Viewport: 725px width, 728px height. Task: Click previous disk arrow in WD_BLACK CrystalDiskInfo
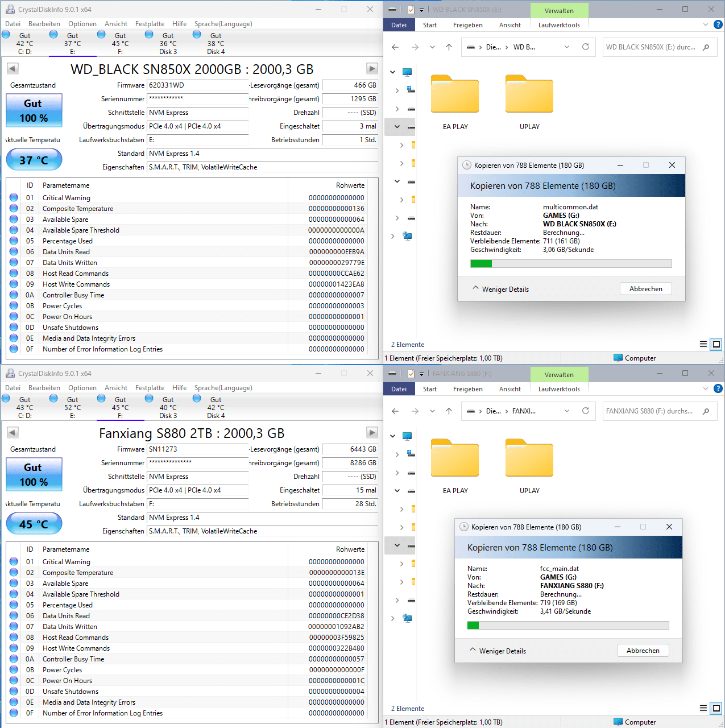click(x=13, y=68)
